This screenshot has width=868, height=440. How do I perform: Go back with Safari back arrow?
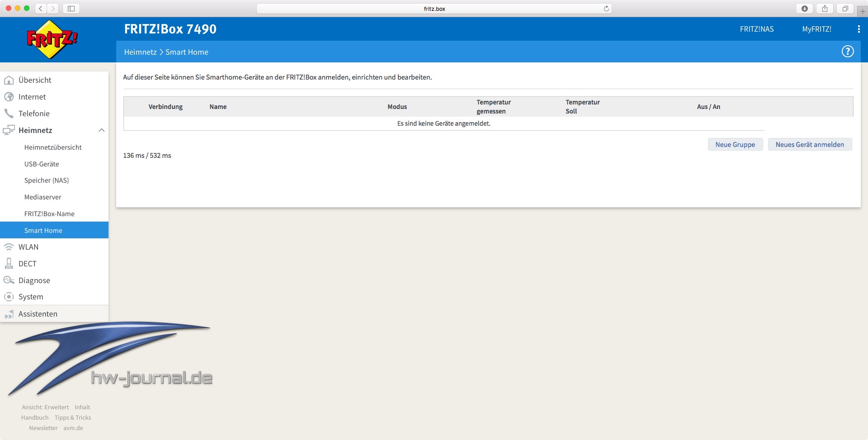click(x=41, y=9)
